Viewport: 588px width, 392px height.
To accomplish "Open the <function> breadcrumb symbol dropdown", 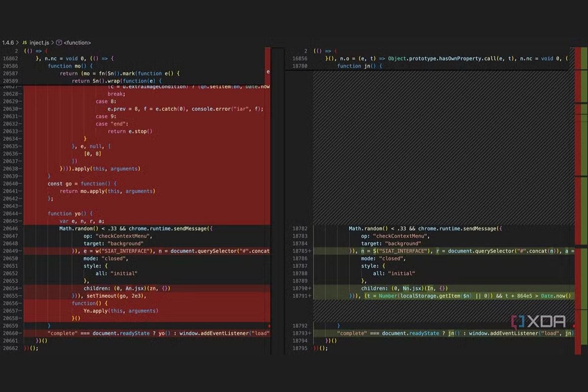I will click(77, 43).
